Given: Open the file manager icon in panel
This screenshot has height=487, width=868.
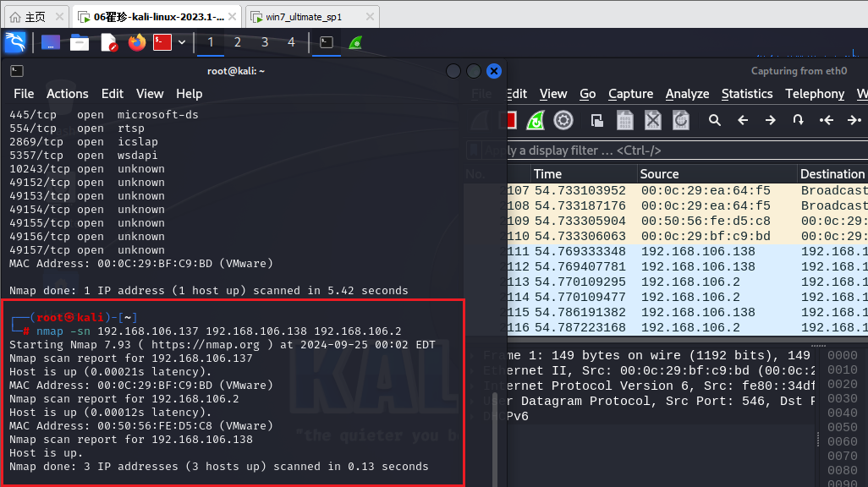Looking at the screenshot, I should point(80,42).
